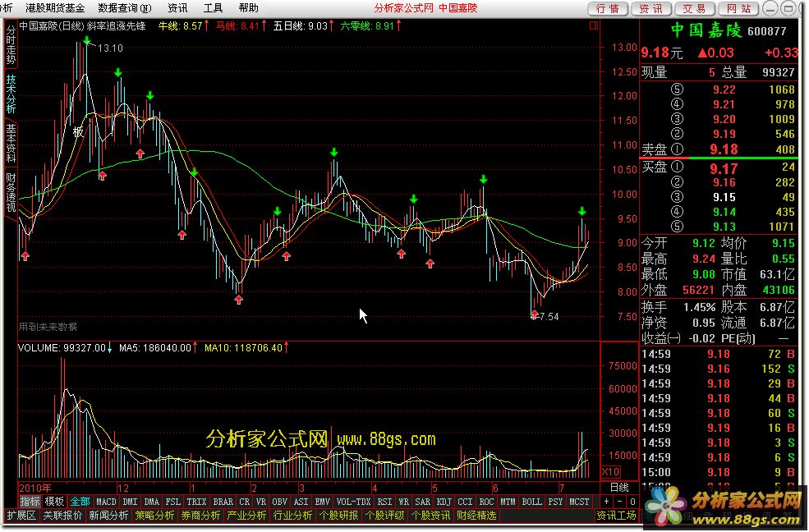Open the 策略分析 tab
809x532 pixels.
click(x=154, y=516)
